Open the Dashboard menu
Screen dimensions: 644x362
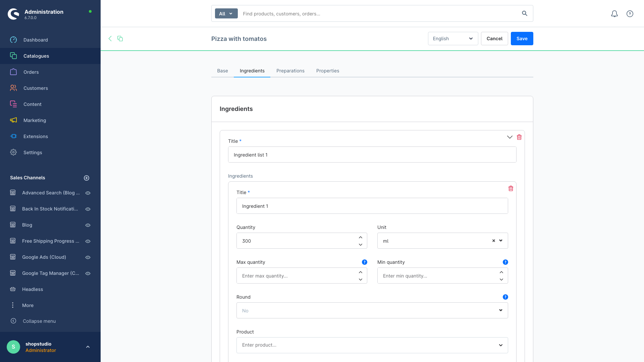pos(50,40)
